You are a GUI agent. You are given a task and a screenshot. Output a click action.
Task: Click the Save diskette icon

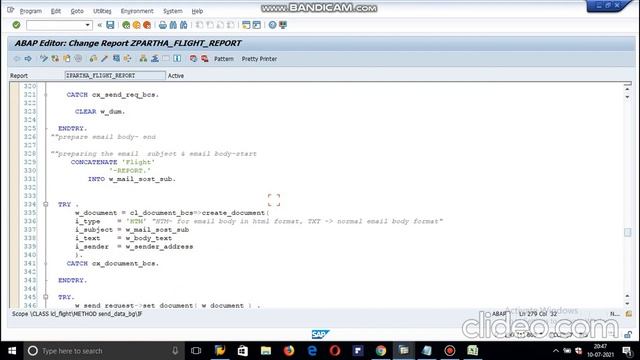pyautogui.click(x=110, y=25)
